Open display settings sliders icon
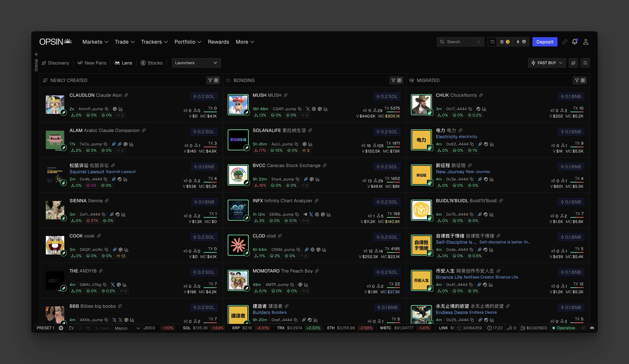This screenshot has width=629, height=364. click(x=585, y=63)
